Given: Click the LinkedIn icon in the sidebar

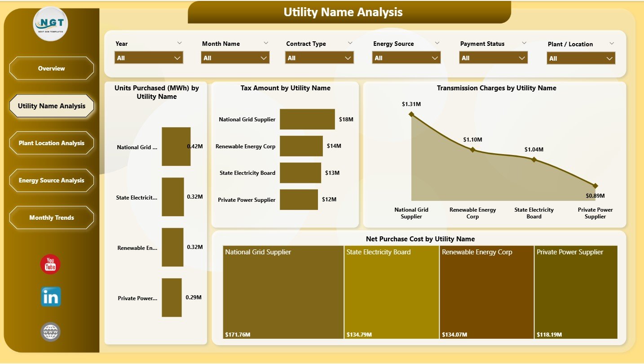Looking at the screenshot, I should (x=50, y=297).
